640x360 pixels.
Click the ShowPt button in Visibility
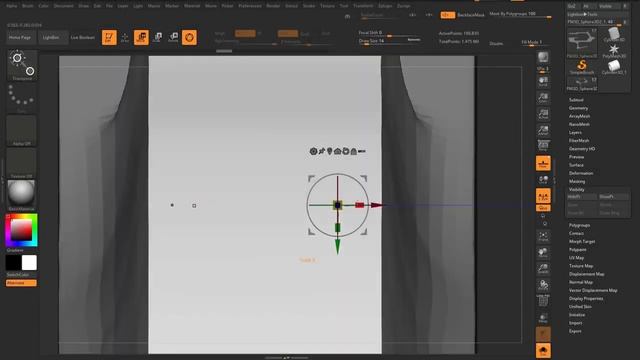click(613, 197)
